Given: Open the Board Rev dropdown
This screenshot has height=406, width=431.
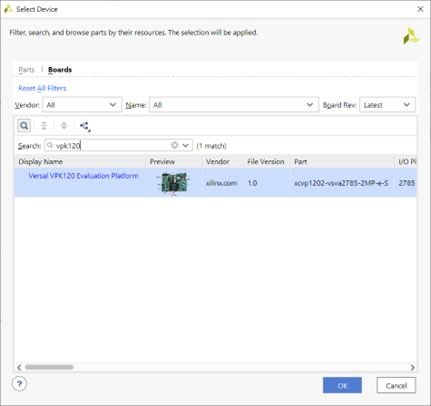Looking at the screenshot, I should 387,105.
